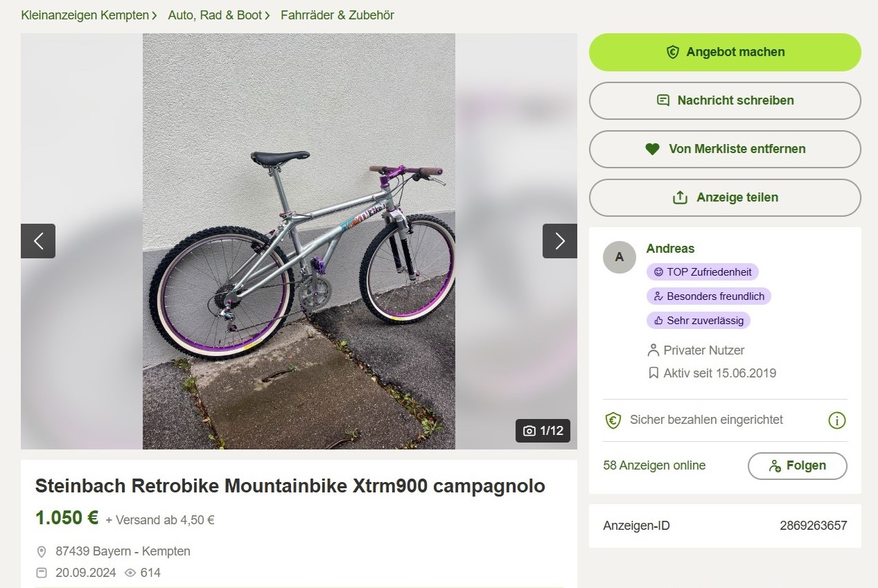Click Angebot machen button

pos(725,52)
